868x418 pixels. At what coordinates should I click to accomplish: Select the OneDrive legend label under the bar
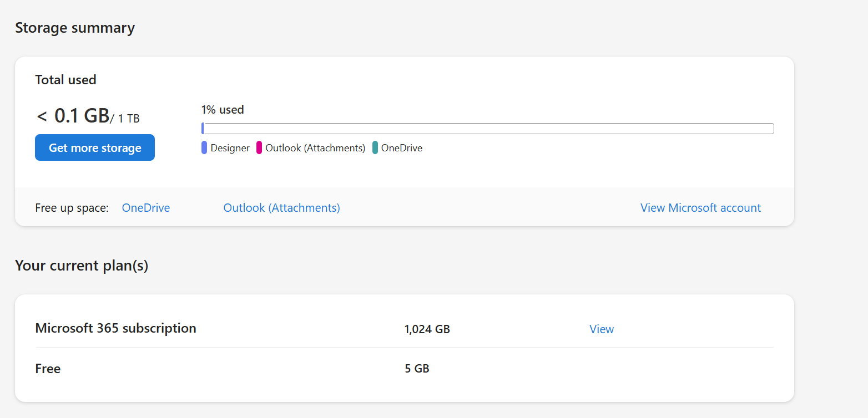401,148
